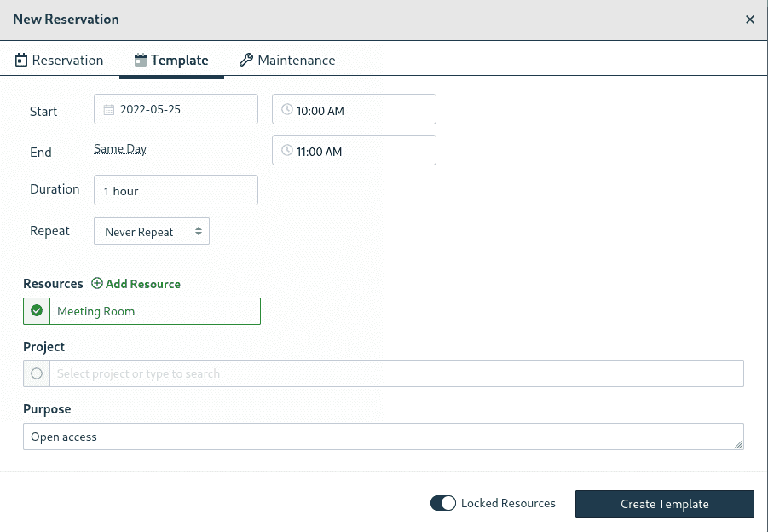The height and width of the screenshot is (532, 768).
Task: Click the clock icon beside 11:00 AM
Action: pyautogui.click(x=287, y=149)
